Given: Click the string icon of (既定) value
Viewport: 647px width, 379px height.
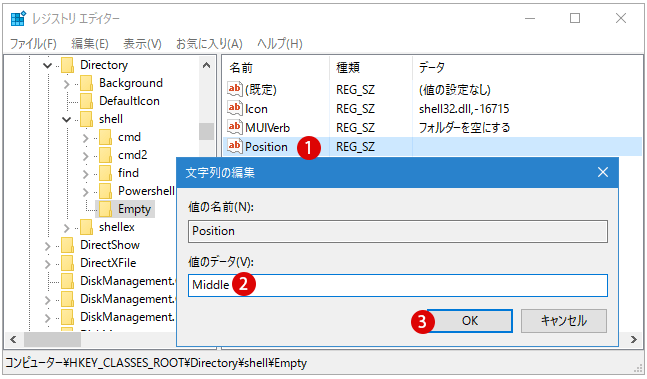Looking at the screenshot, I should coord(234,89).
